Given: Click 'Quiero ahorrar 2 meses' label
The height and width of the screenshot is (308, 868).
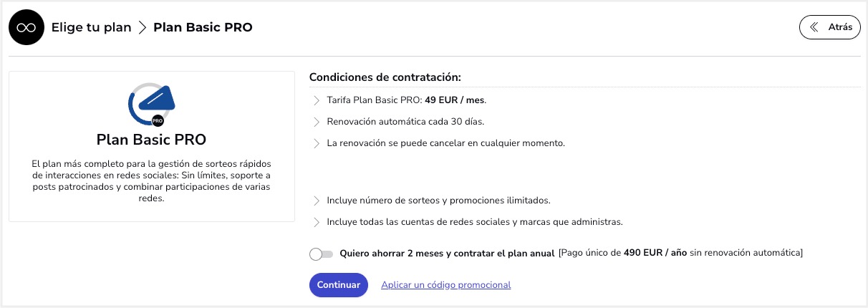Looking at the screenshot, I should [447, 253].
